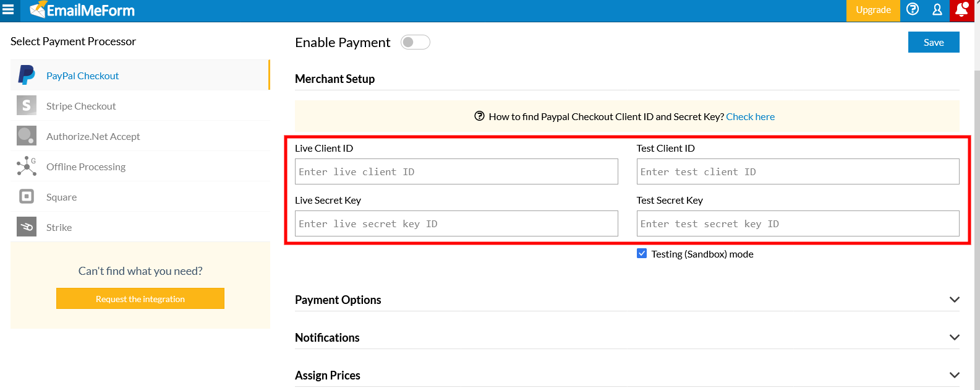Click the EmailMeForm logo
Viewport: 980px width, 390px height.
pyautogui.click(x=82, y=10)
